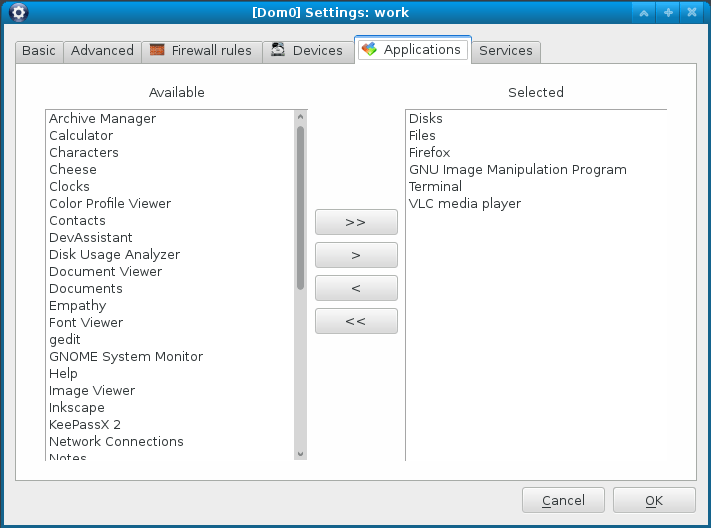Click the add selected (>) button
The width and height of the screenshot is (711, 528).
356,255
